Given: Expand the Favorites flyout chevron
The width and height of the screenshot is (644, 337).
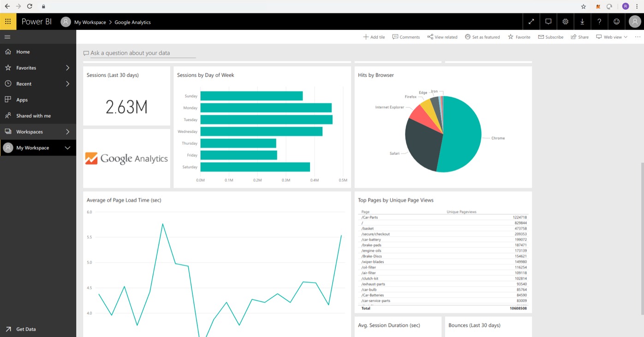Looking at the screenshot, I should coord(68,68).
